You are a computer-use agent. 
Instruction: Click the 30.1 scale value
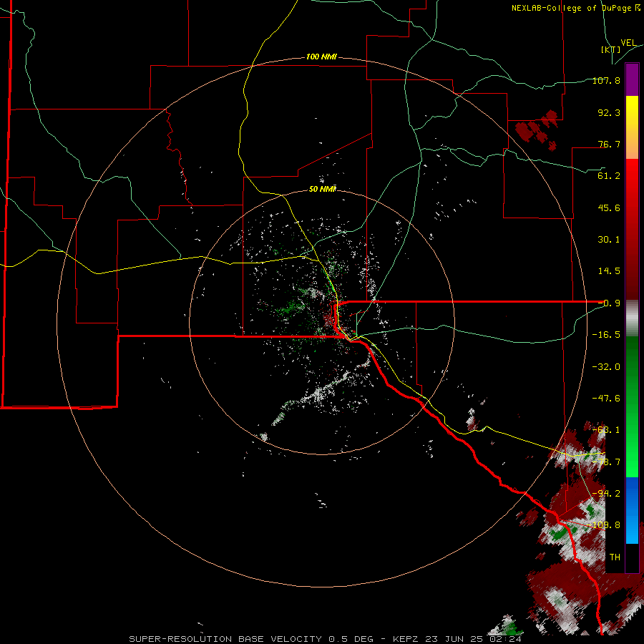pyautogui.click(x=609, y=240)
